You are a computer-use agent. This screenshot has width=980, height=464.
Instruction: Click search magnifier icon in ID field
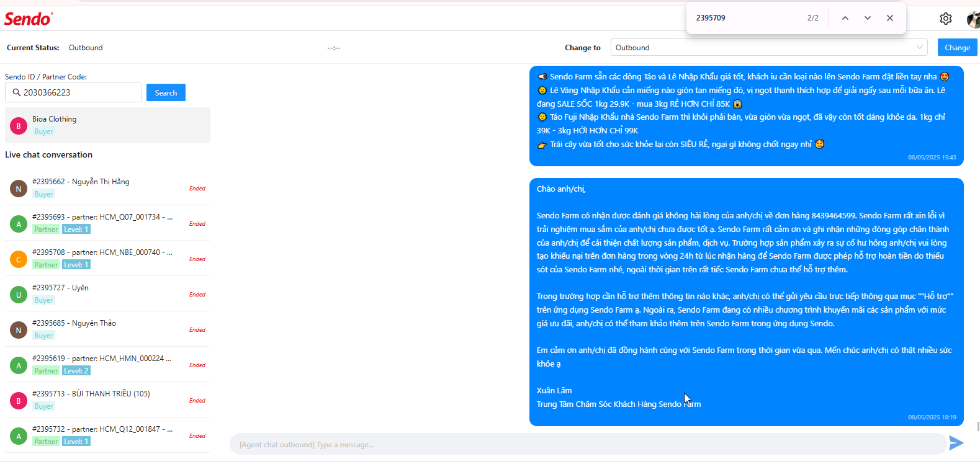click(17, 92)
